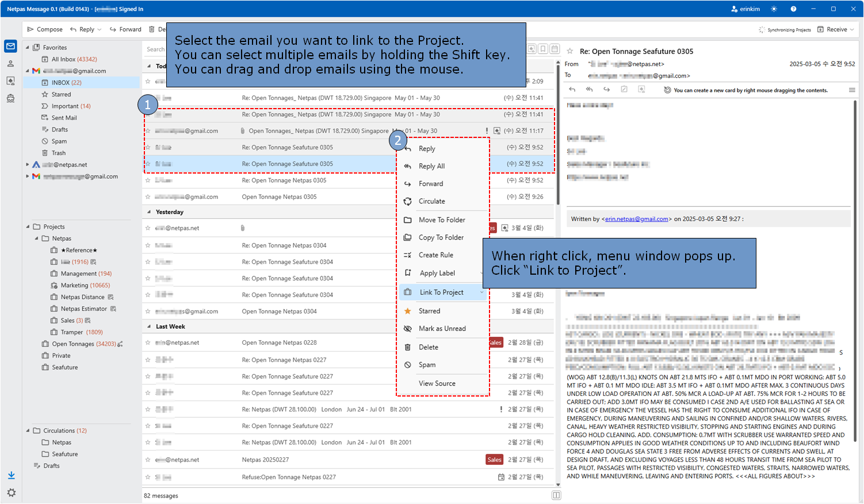Click the forward arrow in the reading pane toolbar
This screenshot has height=504, width=864.
(x=606, y=90)
